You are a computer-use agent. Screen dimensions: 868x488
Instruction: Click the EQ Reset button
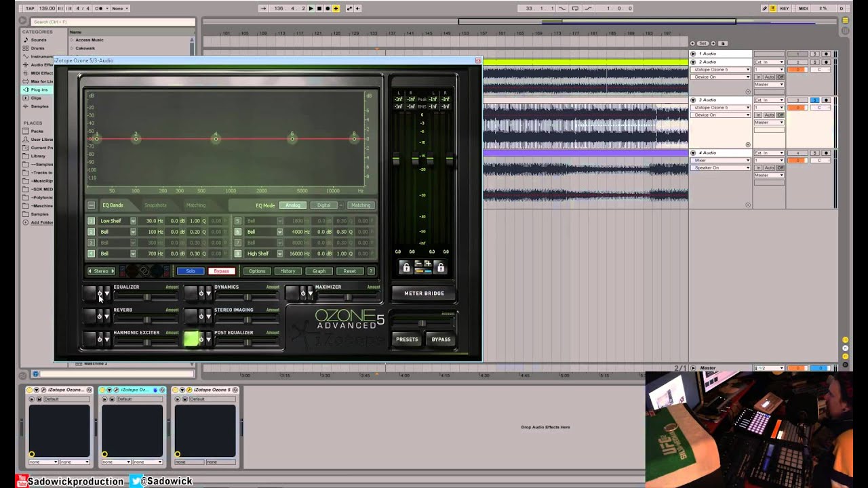(349, 271)
